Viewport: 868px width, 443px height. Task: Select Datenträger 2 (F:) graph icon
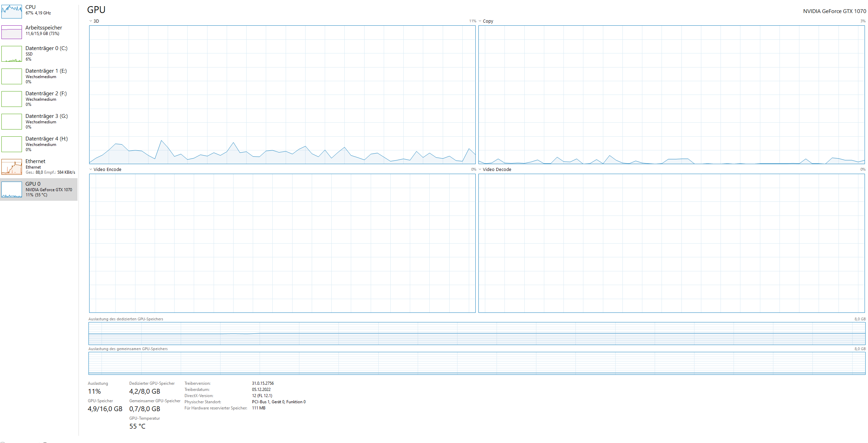[12, 99]
